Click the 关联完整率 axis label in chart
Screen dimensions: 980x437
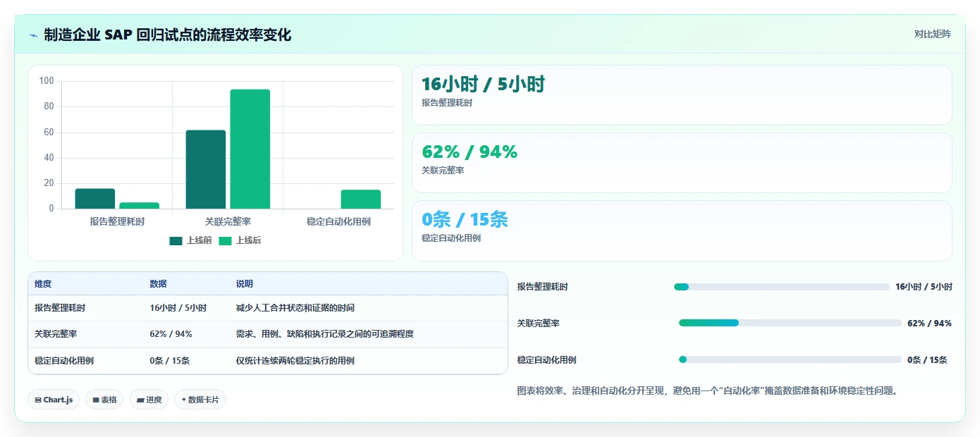pyautogui.click(x=228, y=221)
